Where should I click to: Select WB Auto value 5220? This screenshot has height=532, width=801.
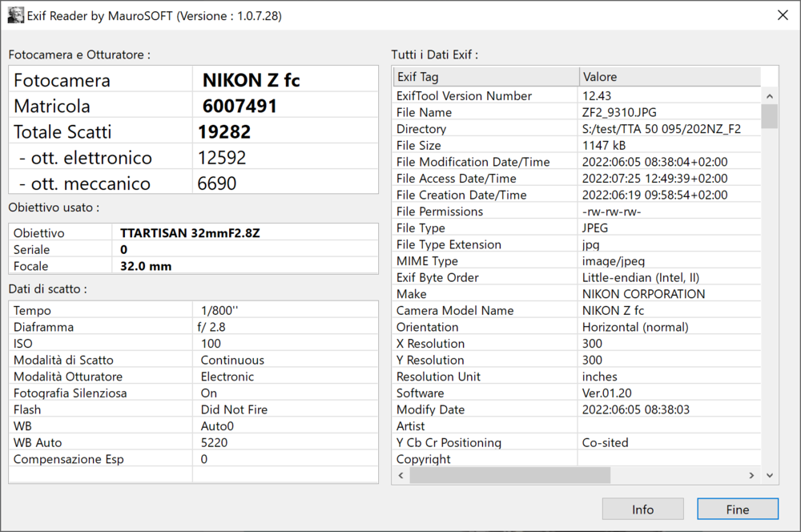click(214, 442)
